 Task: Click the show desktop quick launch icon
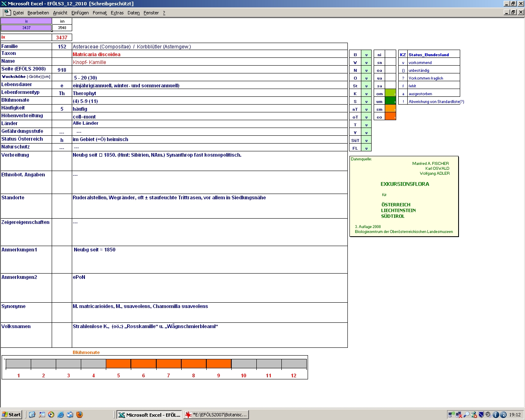[x=42, y=415]
